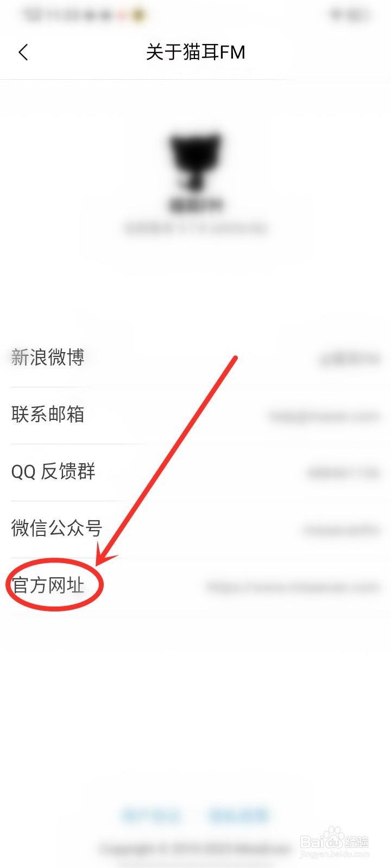Tap the blurred Weibo account value

point(350,359)
